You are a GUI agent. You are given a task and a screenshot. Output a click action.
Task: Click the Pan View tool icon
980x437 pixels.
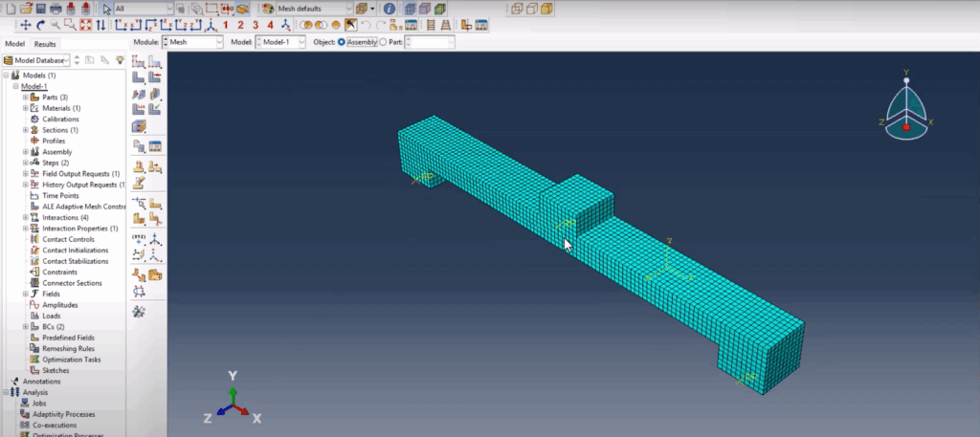pyautogui.click(x=26, y=25)
